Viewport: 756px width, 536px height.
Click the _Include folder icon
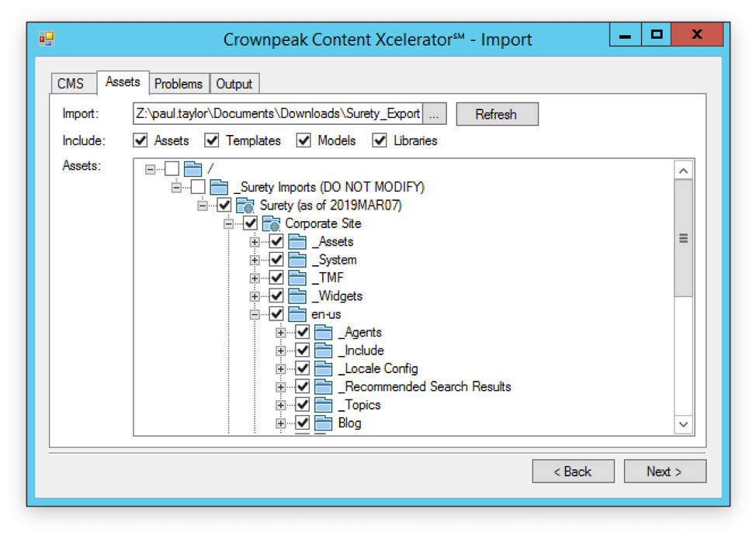[x=323, y=351]
